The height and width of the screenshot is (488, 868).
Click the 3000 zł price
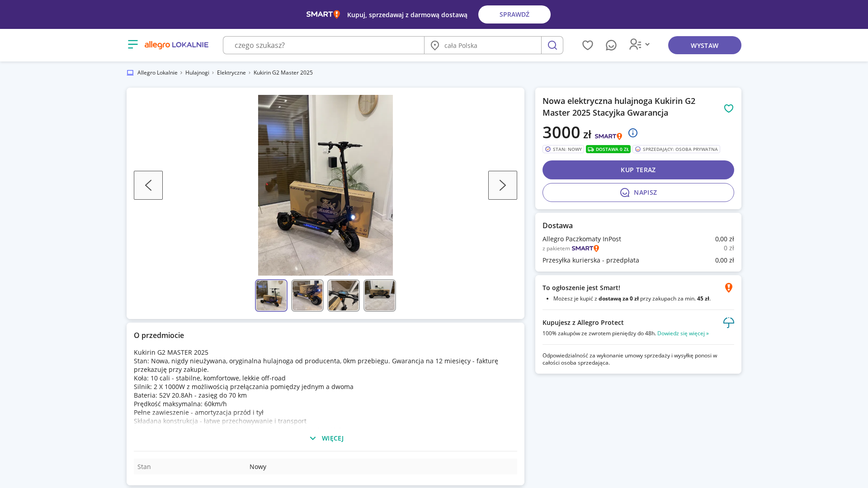(x=567, y=132)
